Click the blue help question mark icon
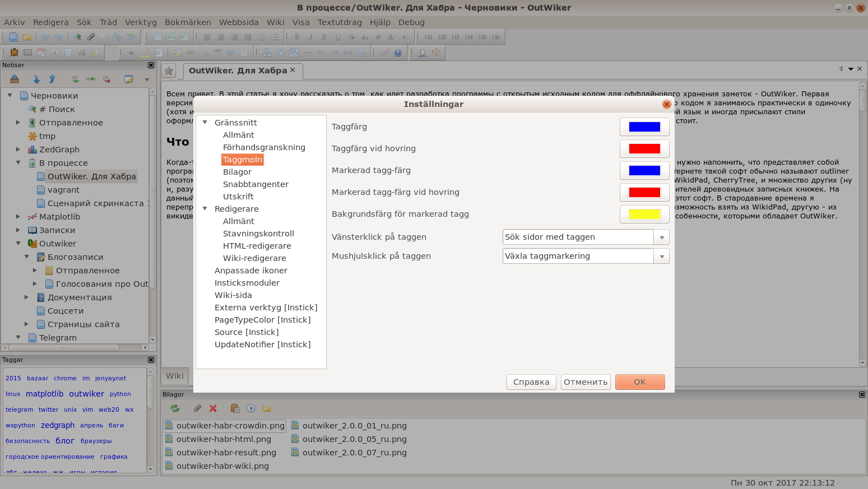 (398, 53)
